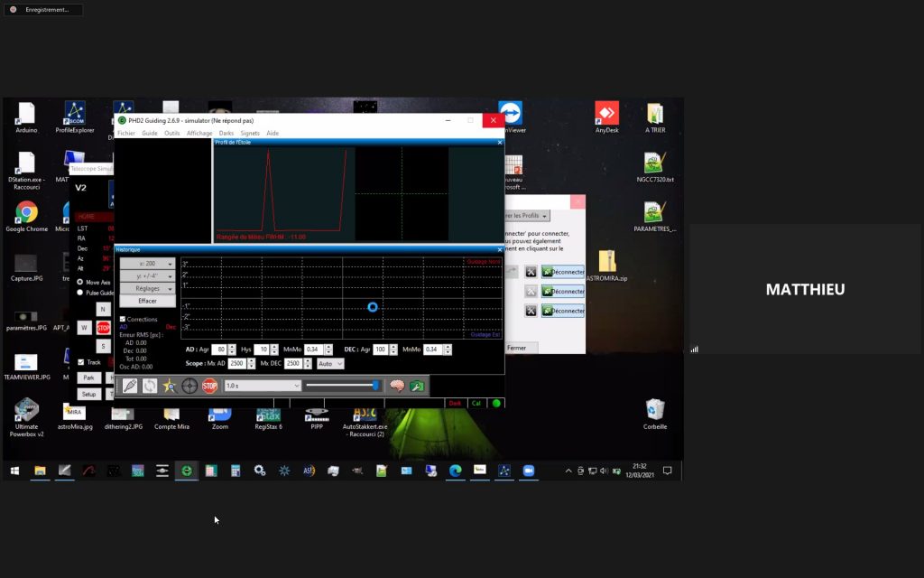
Task: Increase the Hys stepper value
Action: tap(274, 347)
